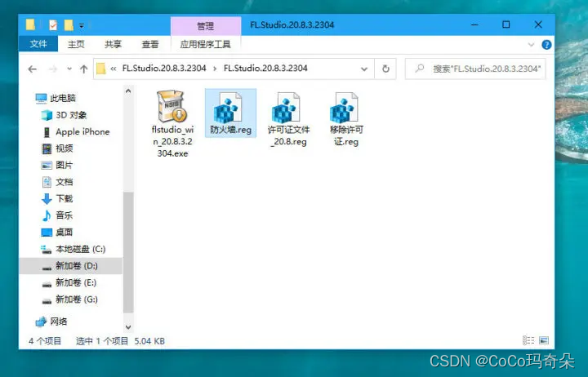Click the properties icon in title bar
588x377 pixels.
click(x=53, y=25)
